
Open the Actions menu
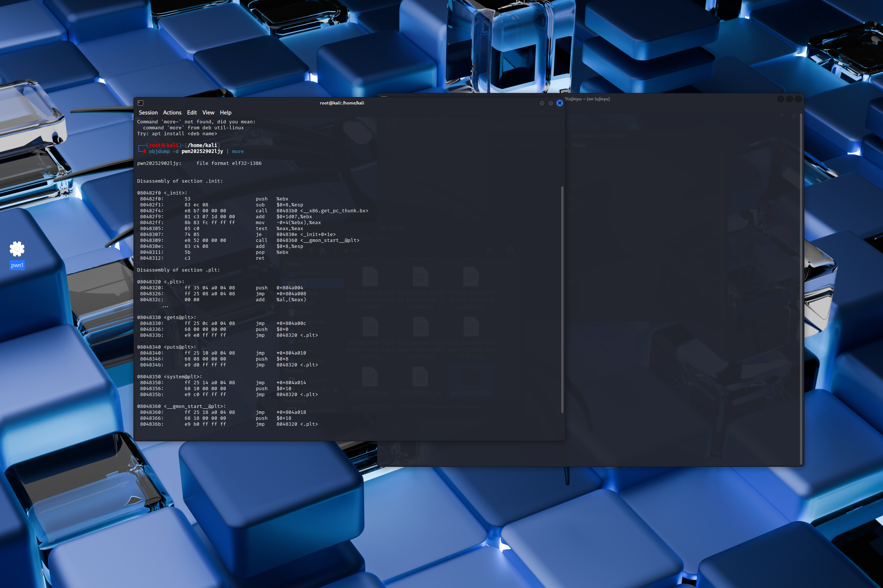(x=172, y=113)
